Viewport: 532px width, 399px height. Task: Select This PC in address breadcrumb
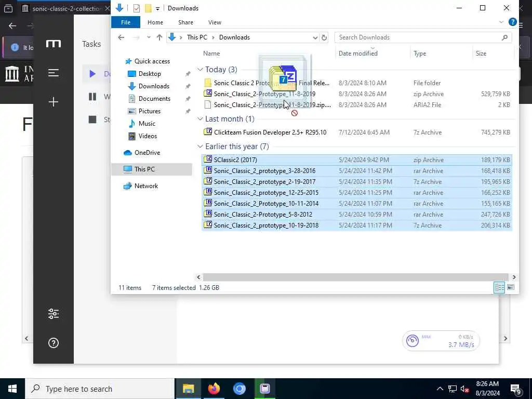click(x=197, y=37)
